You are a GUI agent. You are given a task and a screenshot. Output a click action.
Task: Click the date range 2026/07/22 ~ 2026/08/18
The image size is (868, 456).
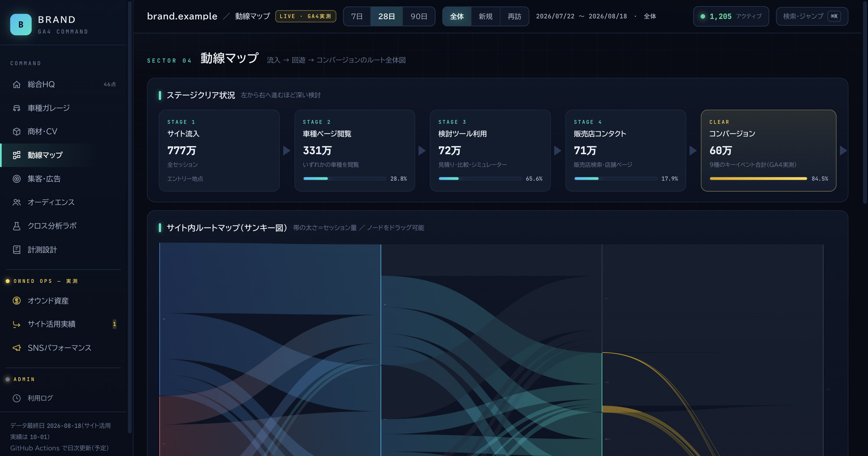[x=581, y=16]
